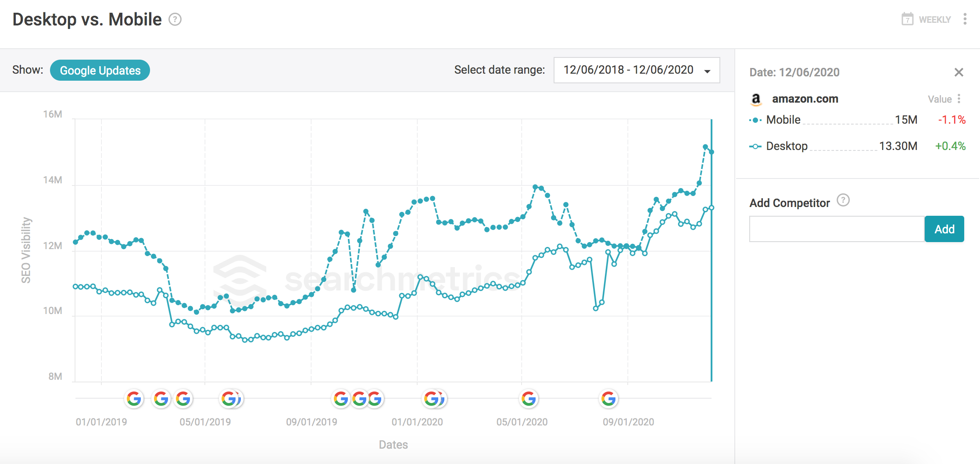Click the Amazon logo icon
This screenshot has height=464, width=980.
pyautogui.click(x=756, y=100)
